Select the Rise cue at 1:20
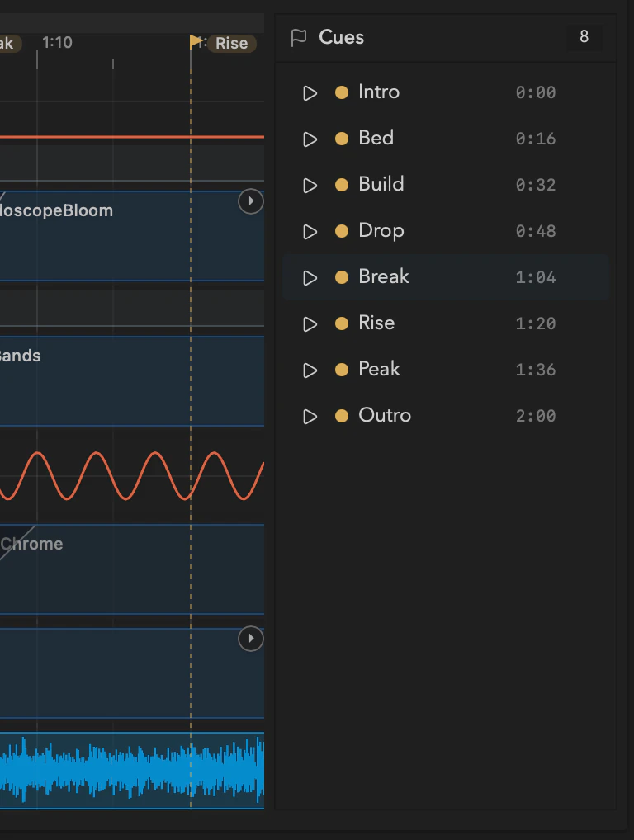 click(x=445, y=323)
